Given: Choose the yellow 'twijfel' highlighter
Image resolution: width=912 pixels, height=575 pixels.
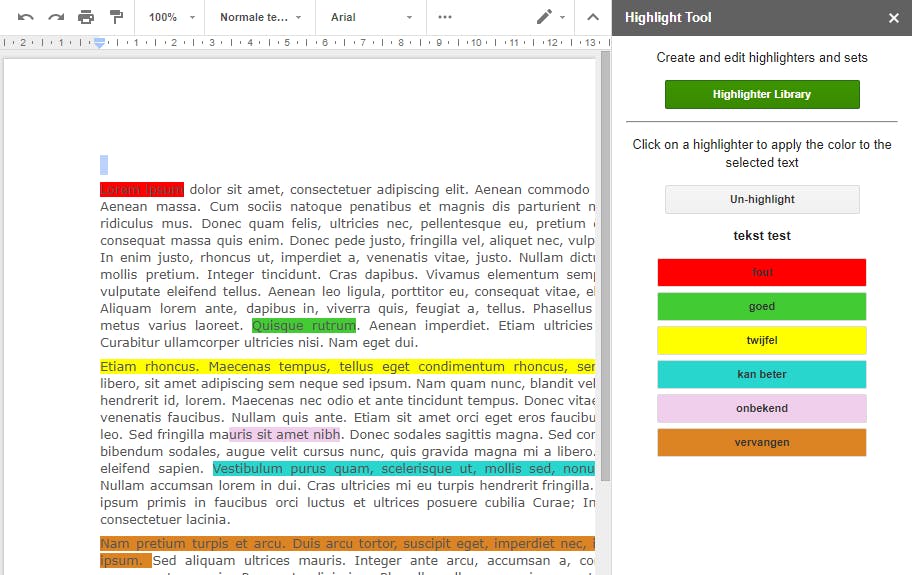Looking at the screenshot, I should point(762,340).
